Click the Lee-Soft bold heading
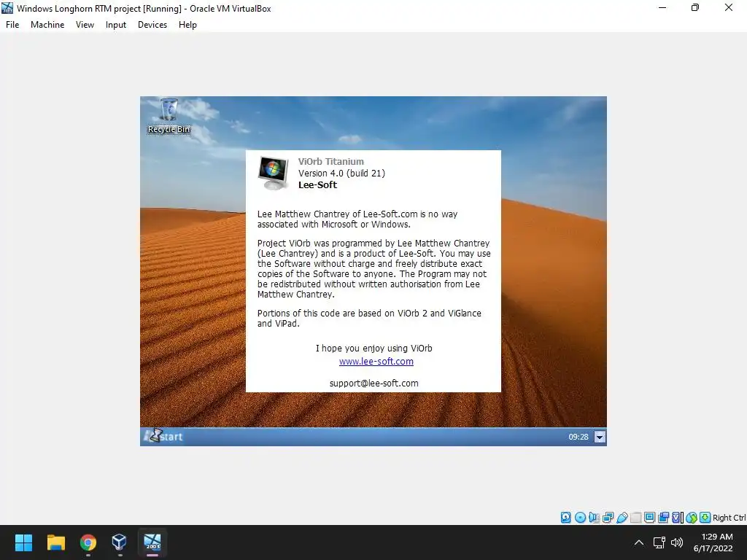747x560 pixels. tap(318, 184)
